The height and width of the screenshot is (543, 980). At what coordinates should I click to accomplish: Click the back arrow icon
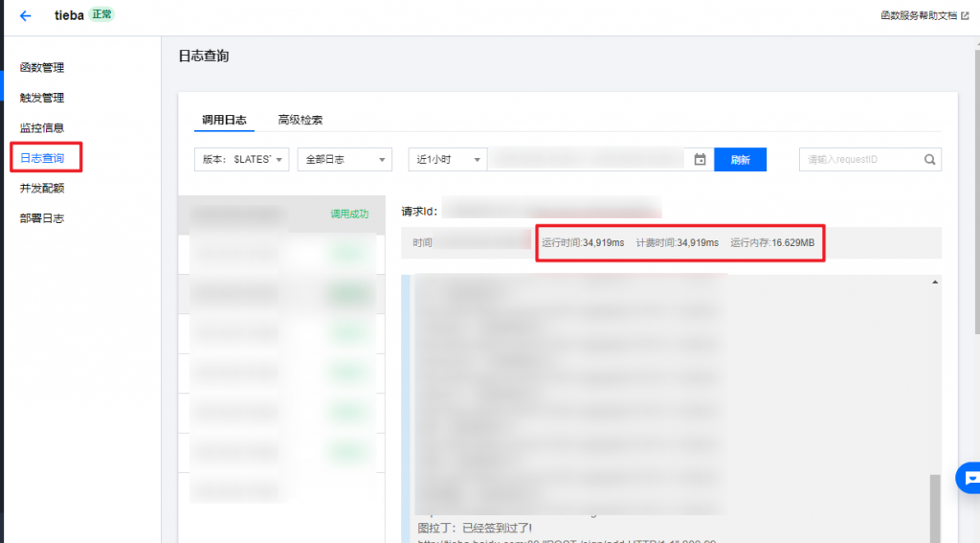point(25,15)
